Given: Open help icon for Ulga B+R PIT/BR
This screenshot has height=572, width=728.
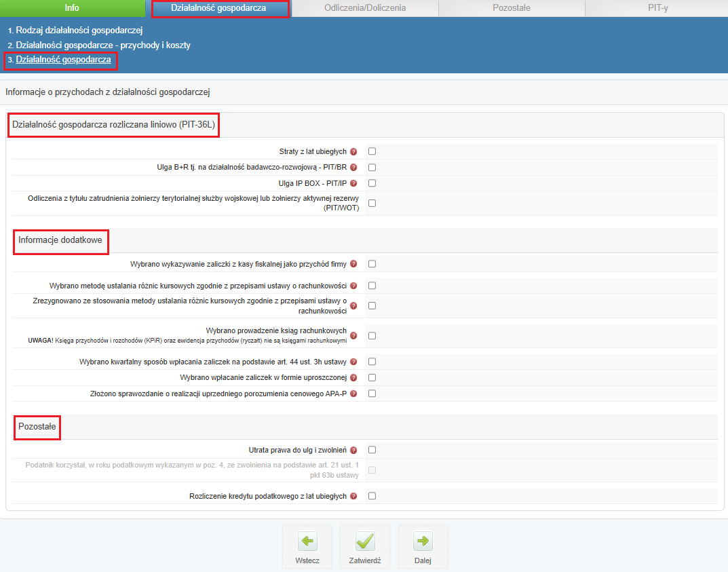Looking at the screenshot, I should [x=353, y=168].
